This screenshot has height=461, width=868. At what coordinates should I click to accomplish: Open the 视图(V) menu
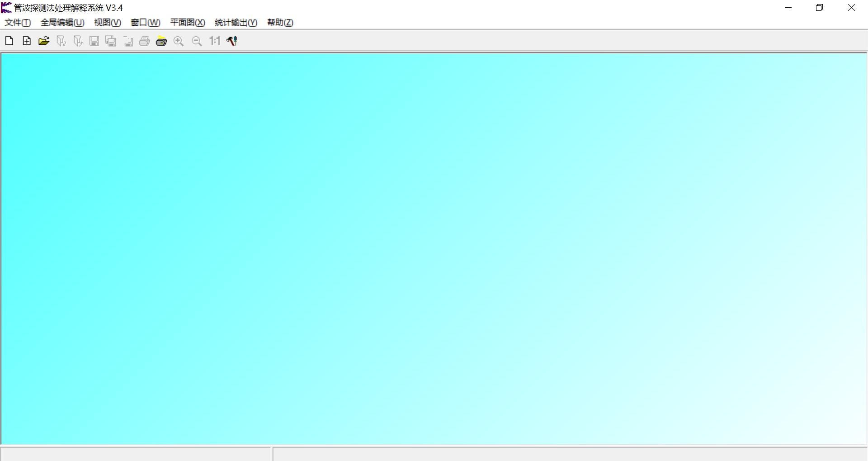[108, 23]
